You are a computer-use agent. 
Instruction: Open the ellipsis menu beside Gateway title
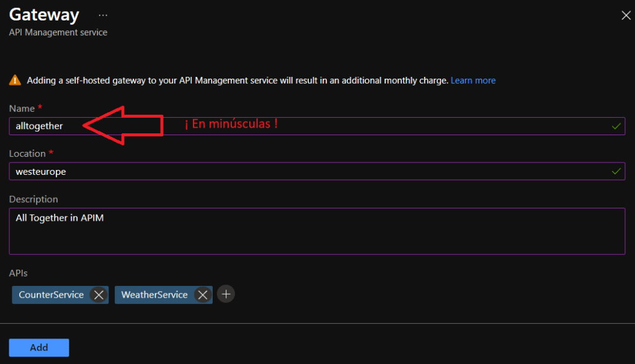[103, 15]
